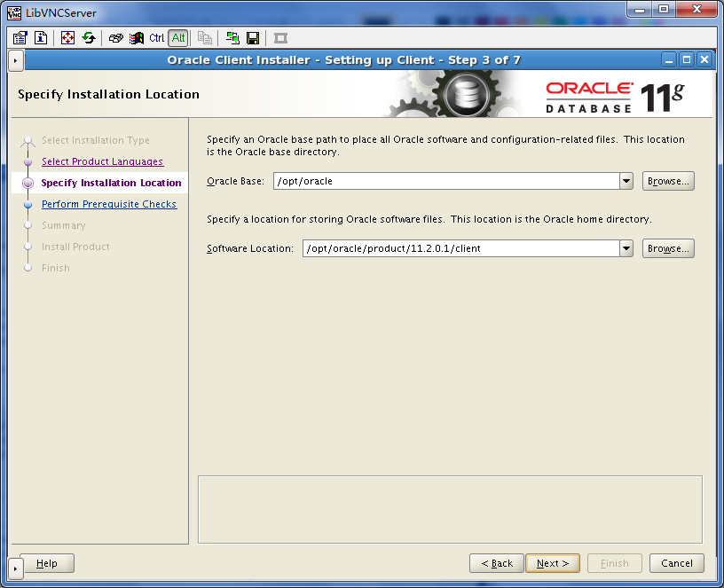The width and height of the screenshot is (724, 588).
Task: Toggle full screen mode icon
Action: pyautogui.click(x=67, y=38)
